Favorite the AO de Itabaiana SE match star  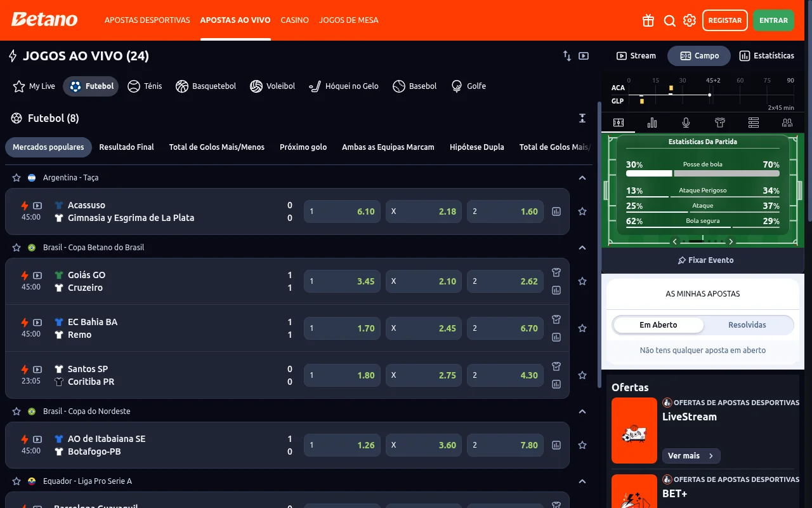click(x=582, y=445)
